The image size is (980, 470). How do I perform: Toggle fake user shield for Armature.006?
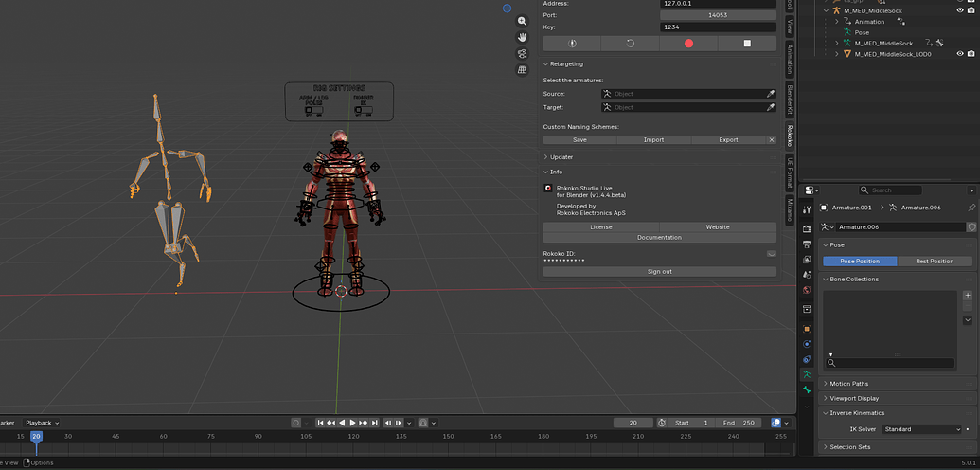coord(971,227)
